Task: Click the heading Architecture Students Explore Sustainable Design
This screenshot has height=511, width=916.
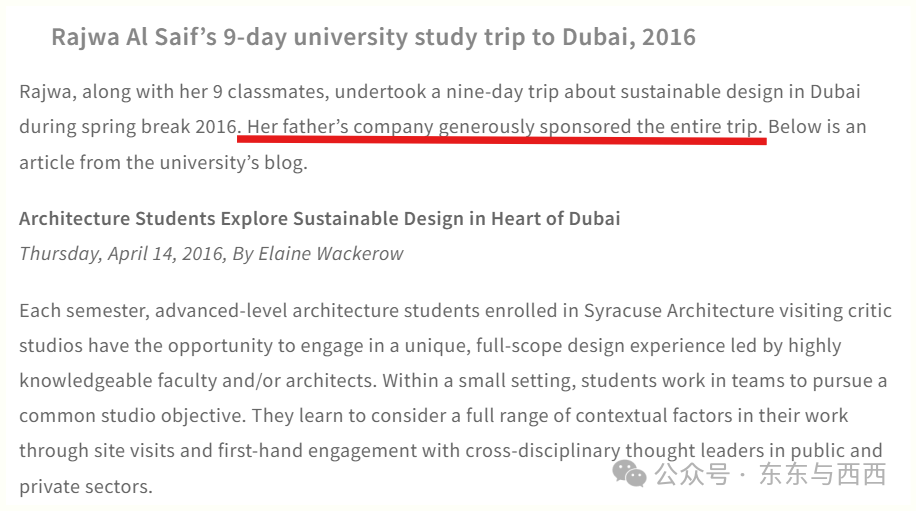Action: 320,218
